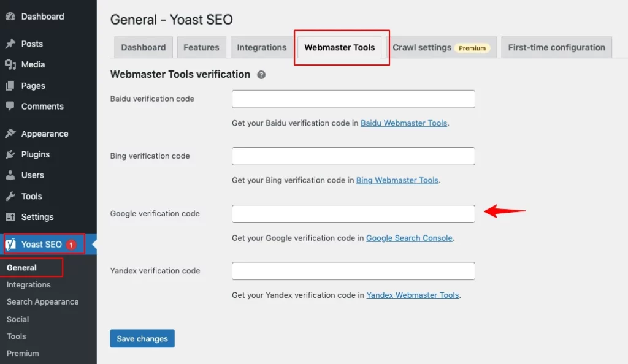Open the Social submenu item
Viewport: 628px width, 364px height.
(17, 319)
